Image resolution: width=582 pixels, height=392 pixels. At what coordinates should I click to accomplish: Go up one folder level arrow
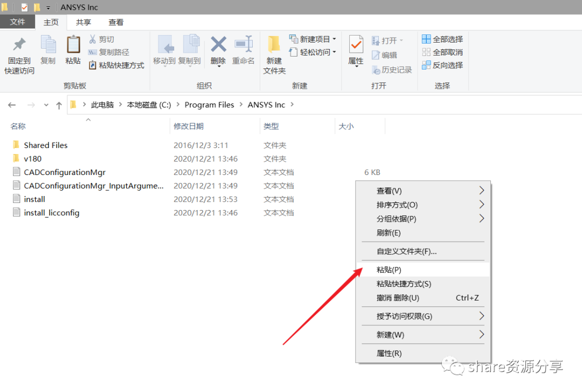pyautogui.click(x=59, y=106)
